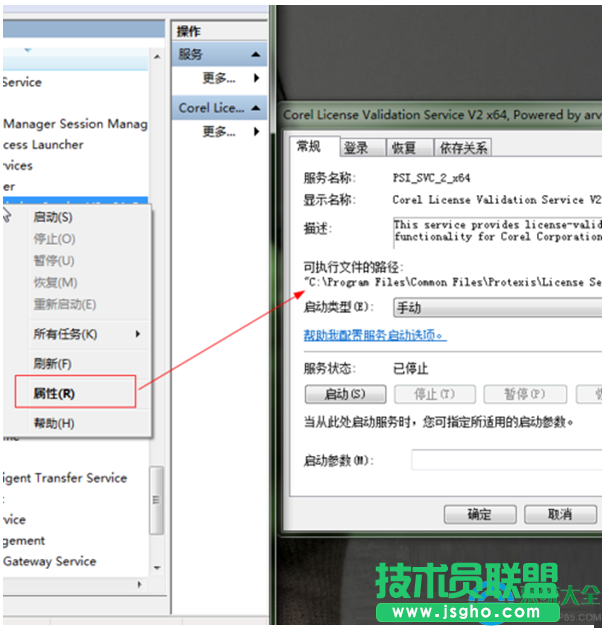Open 帮助(H) from the context menu

pos(53,424)
